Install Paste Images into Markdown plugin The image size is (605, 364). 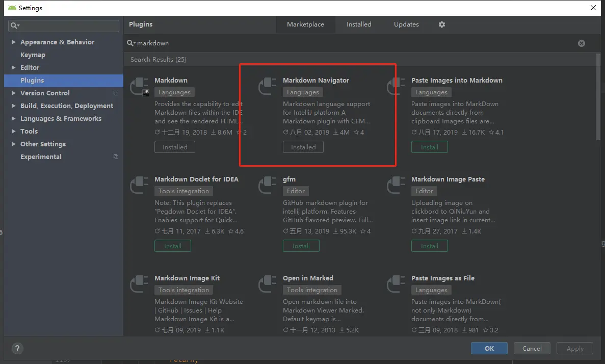point(429,147)
